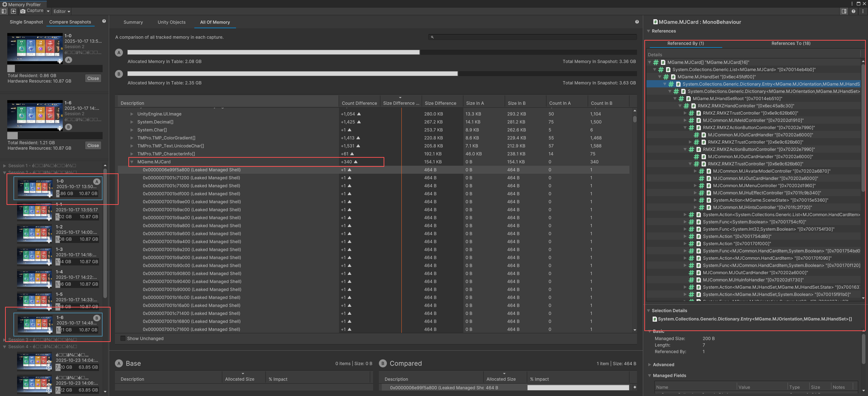
Task: Close the 1-0 snapshot A
Action: click(93, 79)
